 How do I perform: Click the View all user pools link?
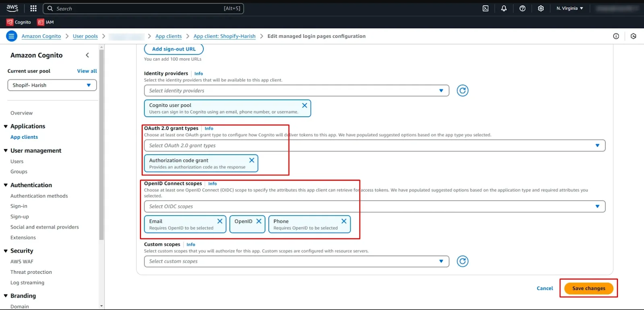[x=87, y=71]
